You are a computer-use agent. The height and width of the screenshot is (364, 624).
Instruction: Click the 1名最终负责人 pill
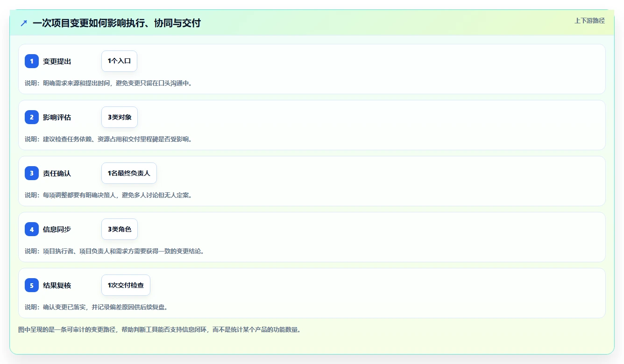[129, 173]
